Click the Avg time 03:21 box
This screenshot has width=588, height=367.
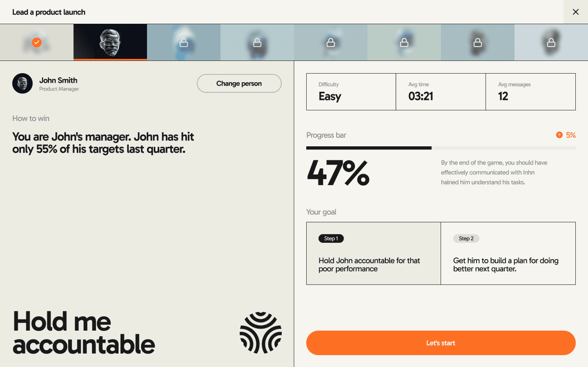[441, 92]
